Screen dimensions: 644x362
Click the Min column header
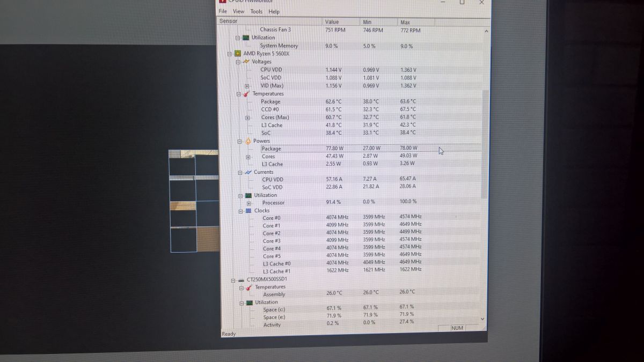pos(379,22)
